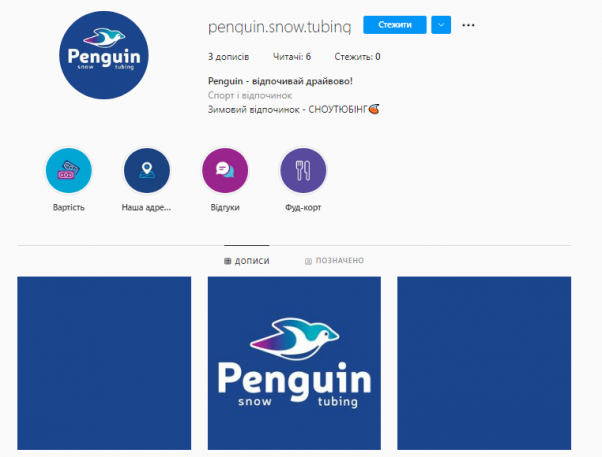The width and height of the screenshot is (602, 457).
Task: Click the penguin.snow.tubing username heading
Action: click(x=280, y=26)
